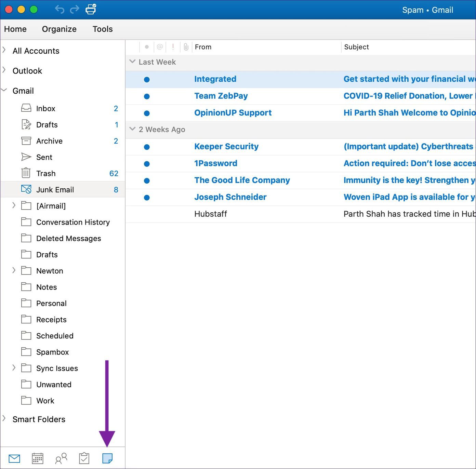
Task: Sort by attachment paperclip column header
Action: tap(186, 47)
